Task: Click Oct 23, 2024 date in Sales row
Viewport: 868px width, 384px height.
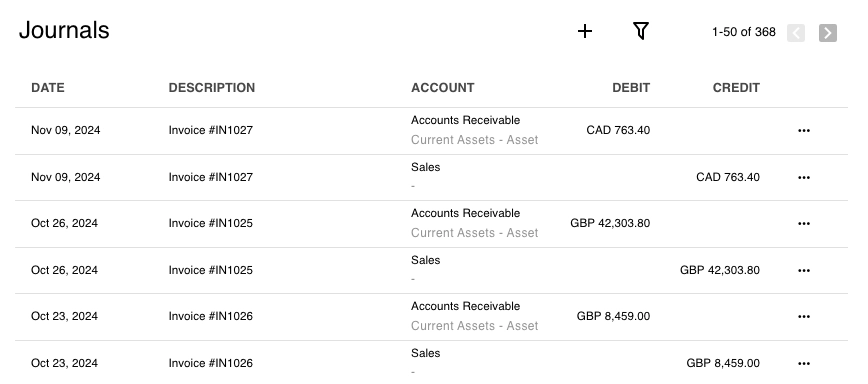Action: [64, 364]
